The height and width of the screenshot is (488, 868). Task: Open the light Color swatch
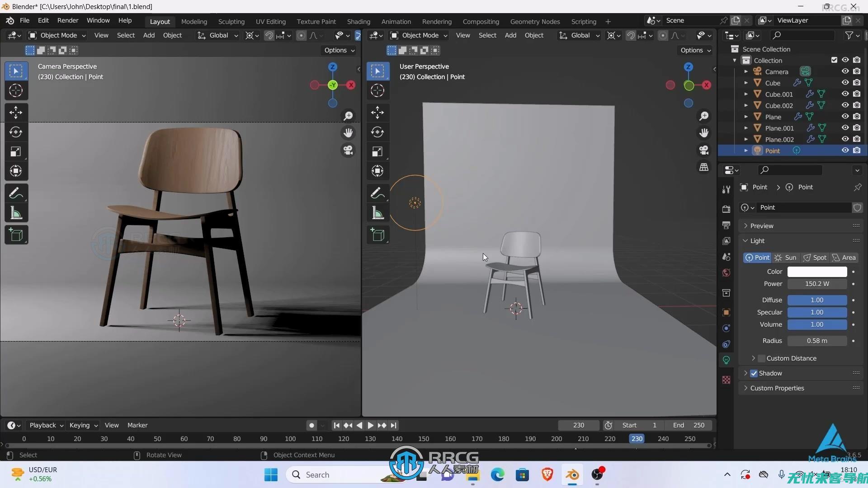[817, 272]
